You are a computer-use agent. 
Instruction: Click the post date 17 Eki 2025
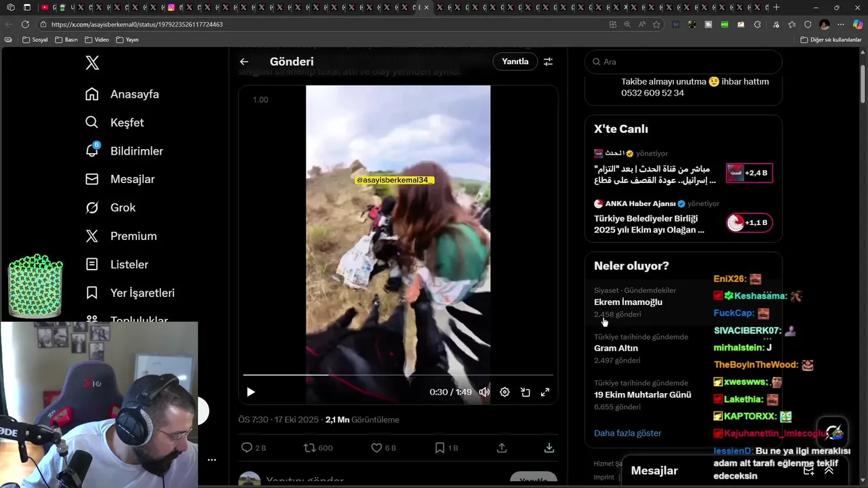click(x=295, y=420)
